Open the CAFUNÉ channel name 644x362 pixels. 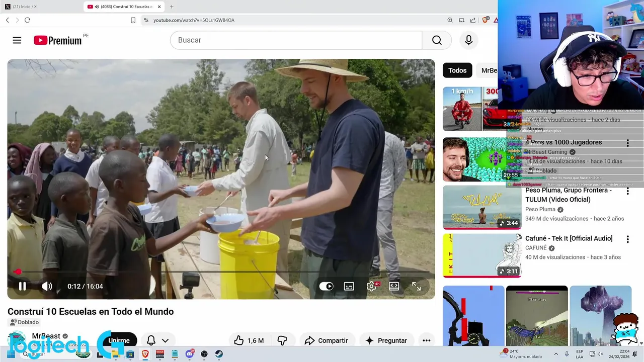coord(536,248)
